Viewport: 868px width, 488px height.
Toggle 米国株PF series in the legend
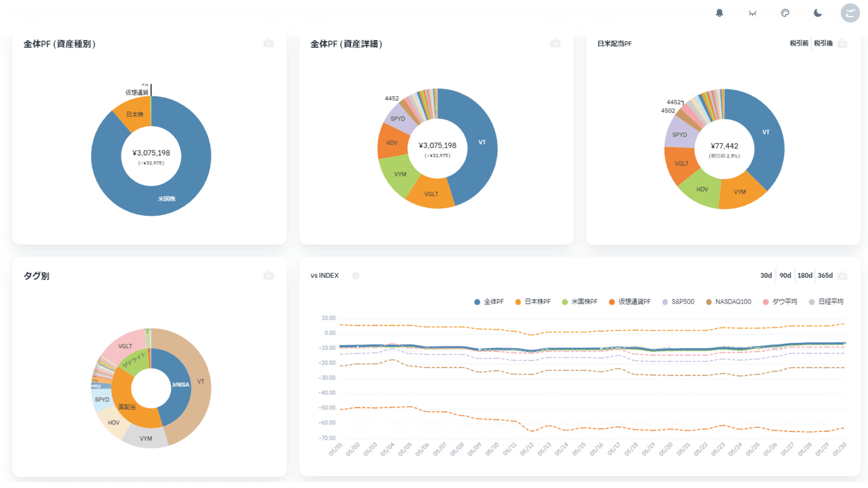(580, 302)
